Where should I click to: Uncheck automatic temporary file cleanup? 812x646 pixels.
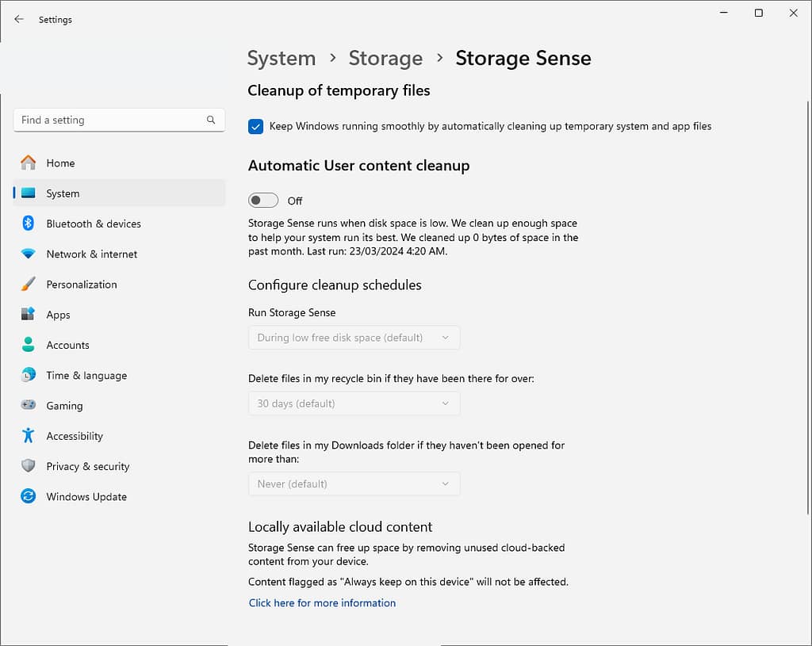tap(255, 126)
